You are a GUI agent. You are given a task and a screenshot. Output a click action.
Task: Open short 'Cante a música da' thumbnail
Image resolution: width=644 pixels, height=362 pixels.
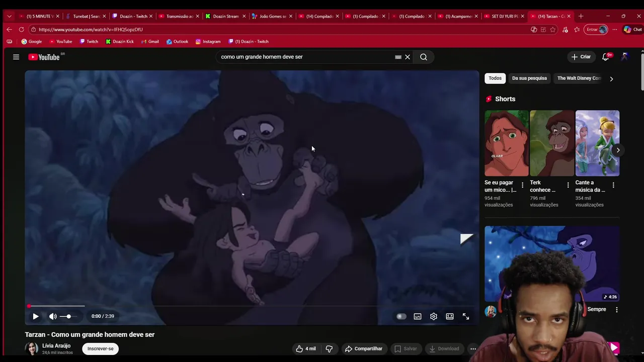[x=597, y=143]
